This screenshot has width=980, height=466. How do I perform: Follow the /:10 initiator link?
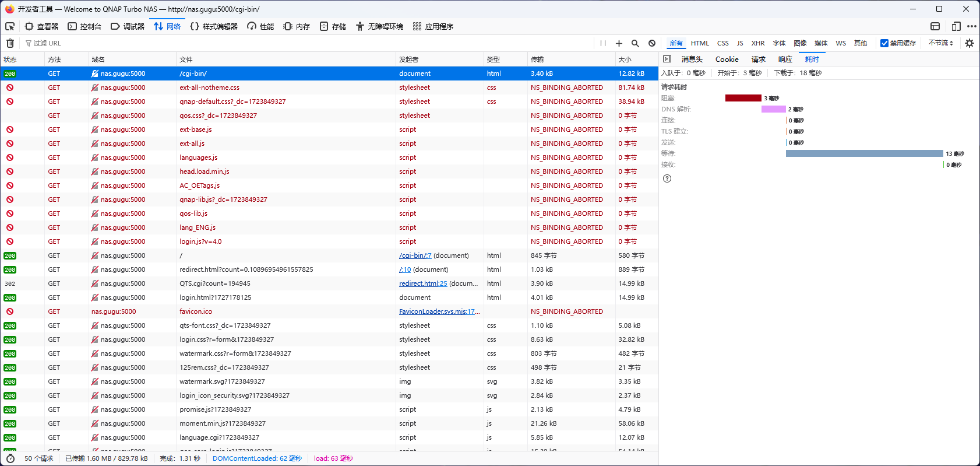pyautogui.click(x=405, y=269)
